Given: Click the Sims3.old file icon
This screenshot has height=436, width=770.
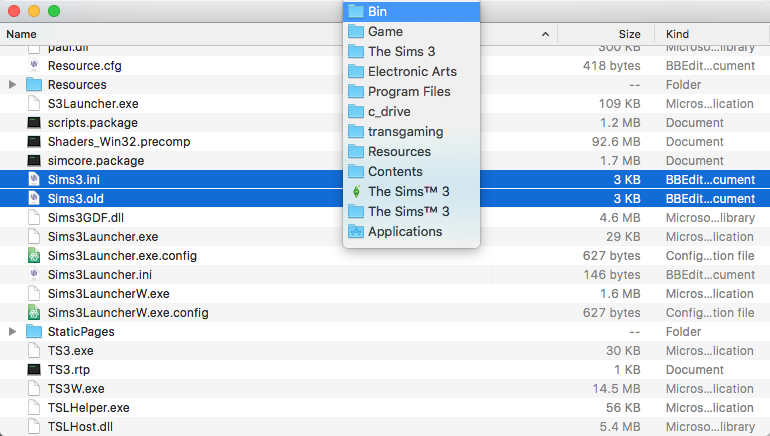Looking at the screenshot, I should [x=34, y=198].
